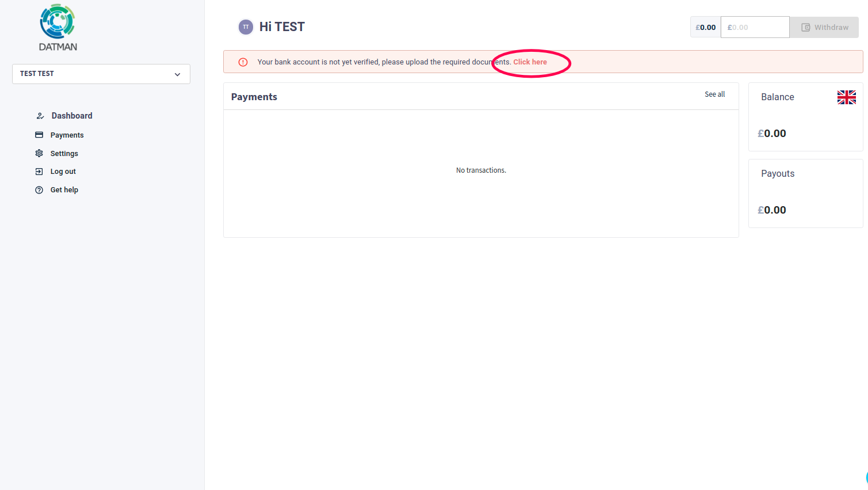Open Get help in the sidebar
Screen dimensions: 868x490
coord(64,190)
